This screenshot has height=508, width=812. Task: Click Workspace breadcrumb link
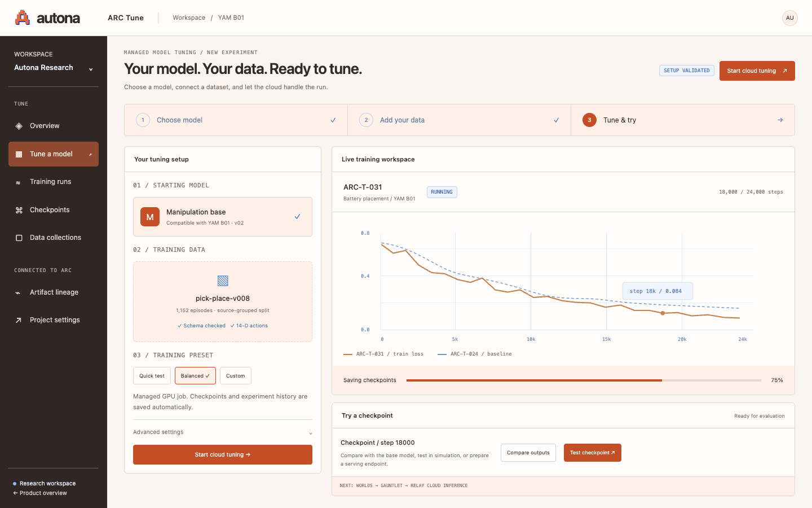coord(189,18)
